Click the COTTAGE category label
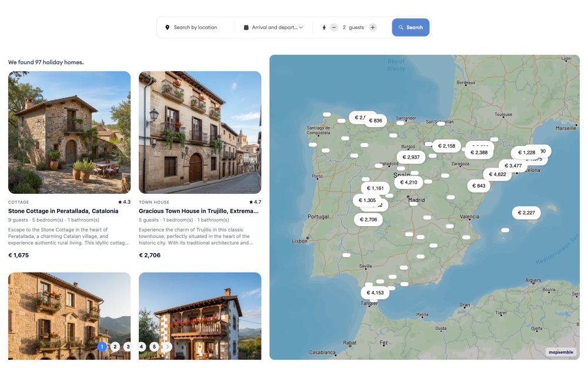588x368 pixels. 18,202
